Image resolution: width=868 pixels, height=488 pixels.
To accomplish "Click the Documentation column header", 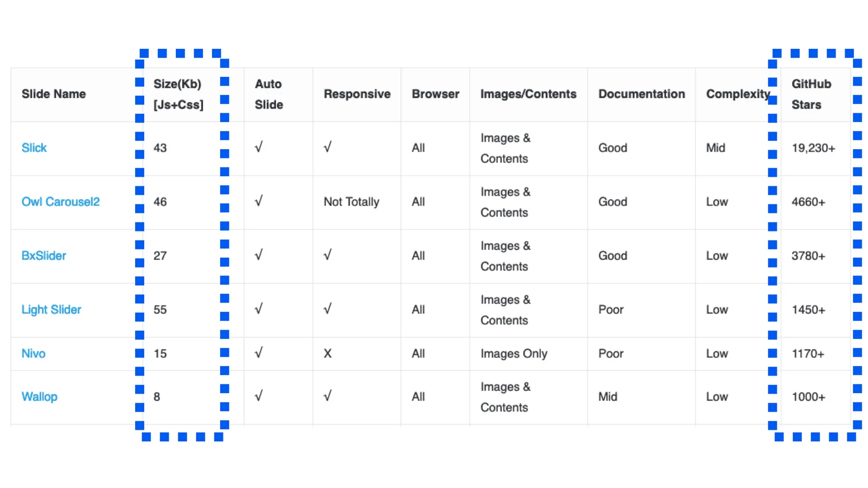I will (x=641, y=94).
